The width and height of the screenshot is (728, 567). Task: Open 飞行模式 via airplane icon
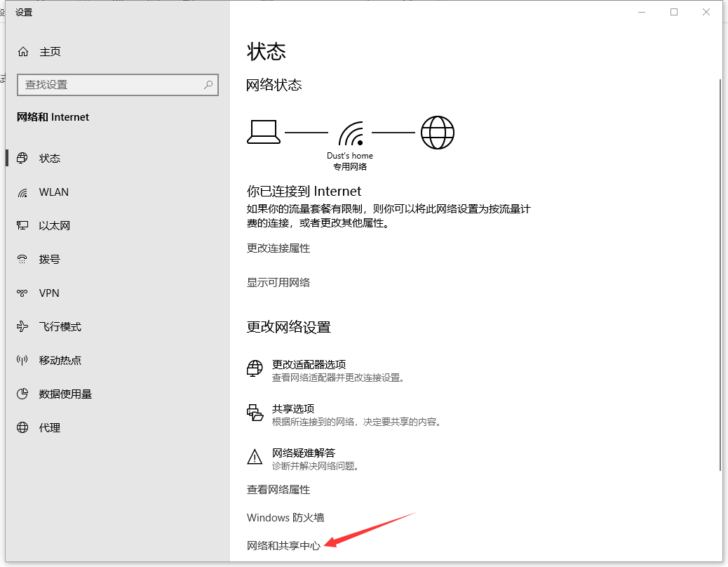pos(23,326)
